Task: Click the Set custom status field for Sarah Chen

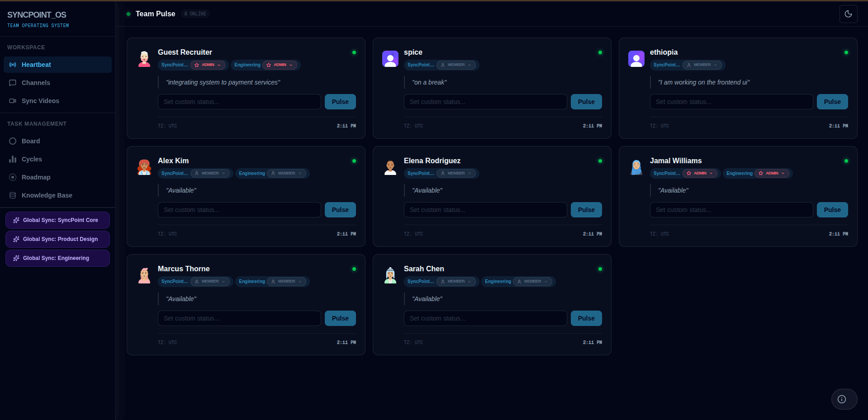Action: click(x=485, y=318)
